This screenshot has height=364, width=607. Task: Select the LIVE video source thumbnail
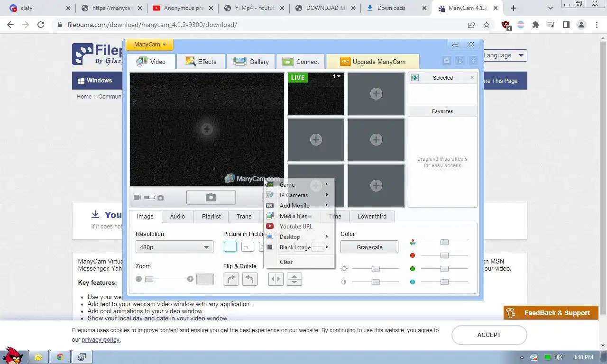click(x=316, y=93)
